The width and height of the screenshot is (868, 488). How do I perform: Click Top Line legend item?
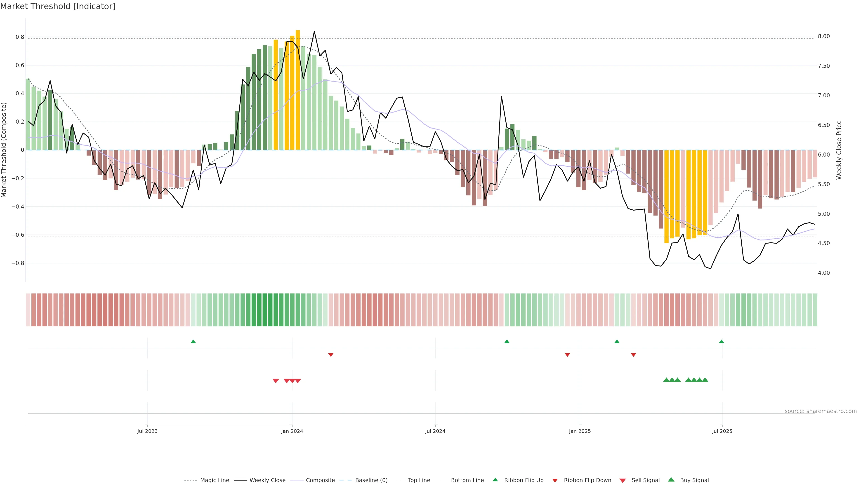click(419, 480)
